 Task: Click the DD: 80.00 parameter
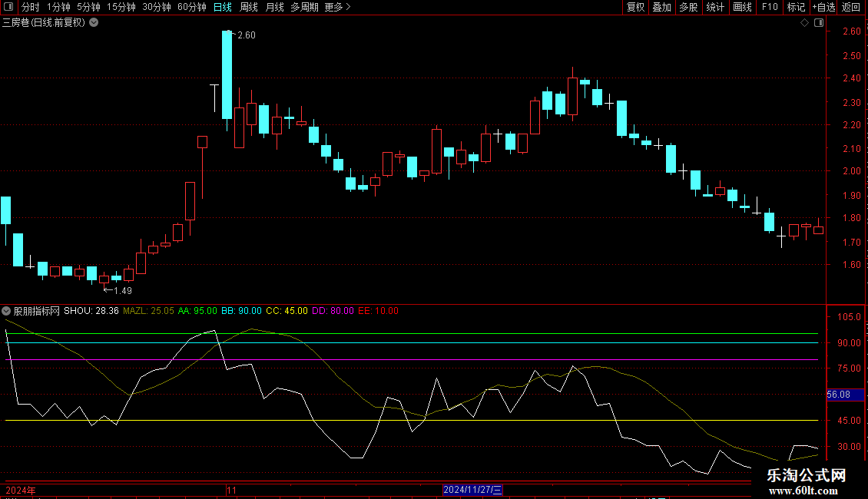point(333,311)
